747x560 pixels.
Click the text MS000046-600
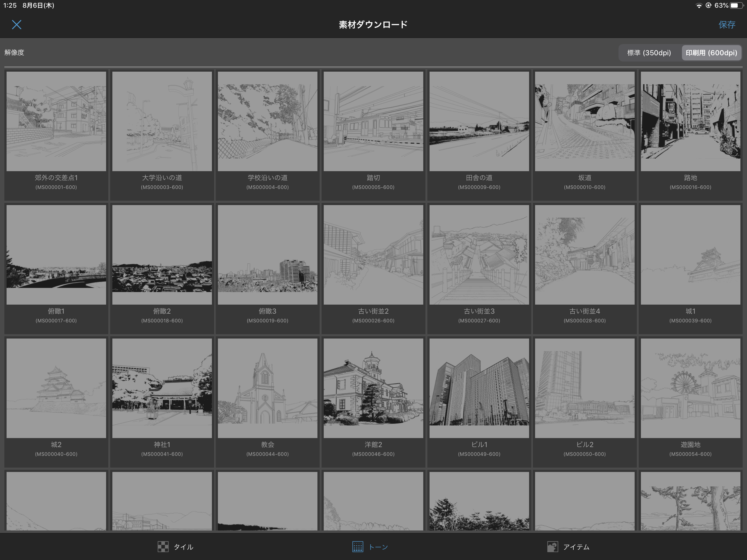point(373,454)
